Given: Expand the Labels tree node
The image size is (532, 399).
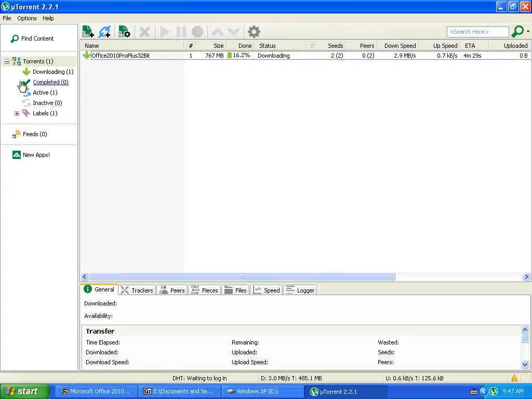Looking at the screenshot, I should coord(17,113).
